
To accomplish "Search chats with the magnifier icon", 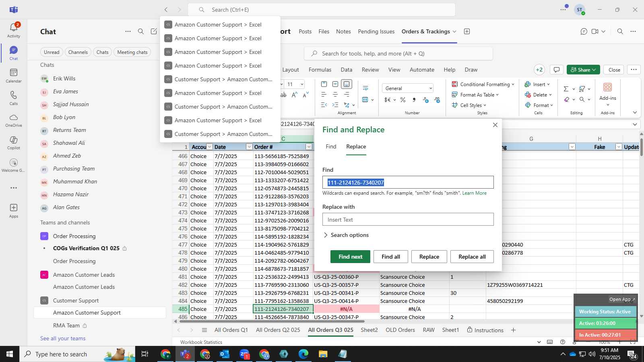I will coord(141,31).
